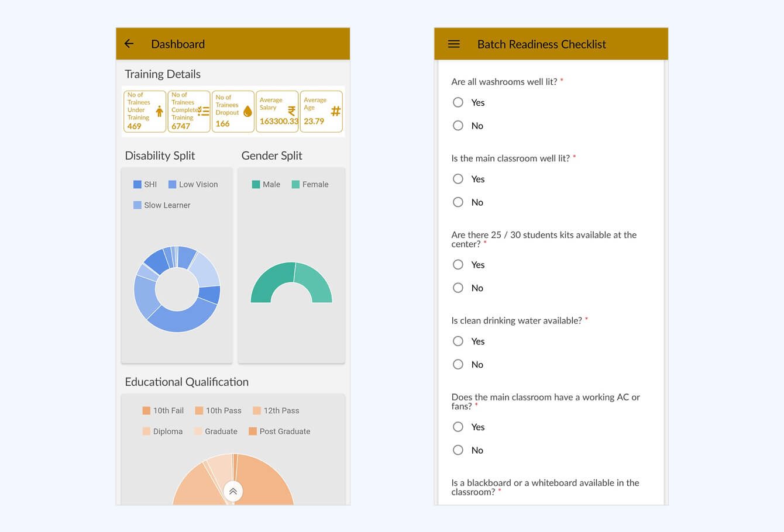Open the hamburger menu on Batch Readiness Checklist
The image size is (784, 532).
tap(453, 43)
